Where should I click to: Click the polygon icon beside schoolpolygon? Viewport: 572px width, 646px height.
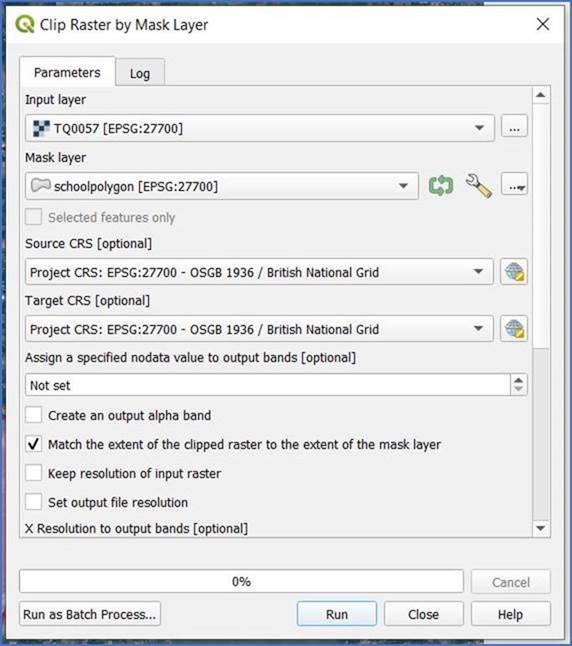pyautogui.click(x=41, y=185)
